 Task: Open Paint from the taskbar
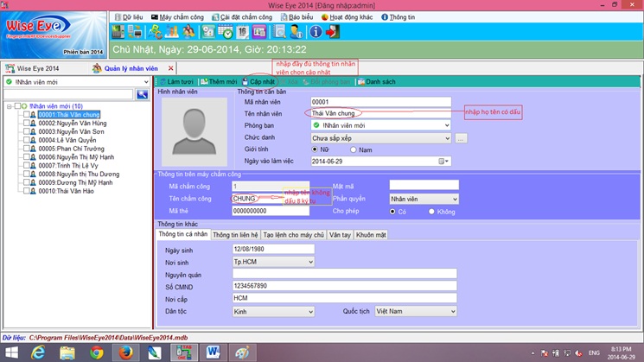tap(242, 352)
